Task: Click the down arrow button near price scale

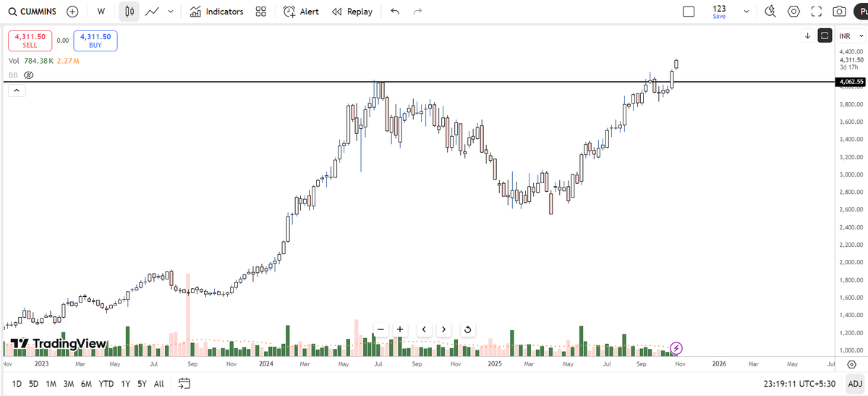Action: [x=807, y=35]
